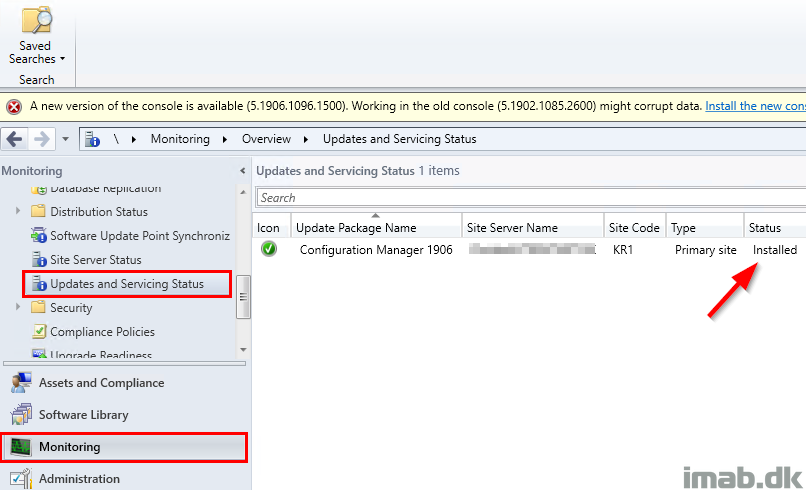
Task: Click the green success check icon
Action: [x=269, y=249]
